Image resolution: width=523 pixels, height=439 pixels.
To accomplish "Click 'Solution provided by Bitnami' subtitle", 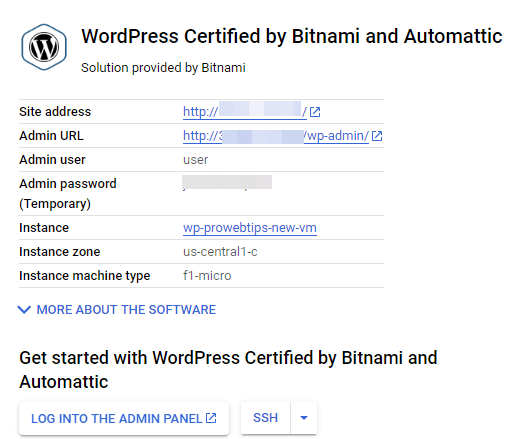I will [x=163, y=68].
